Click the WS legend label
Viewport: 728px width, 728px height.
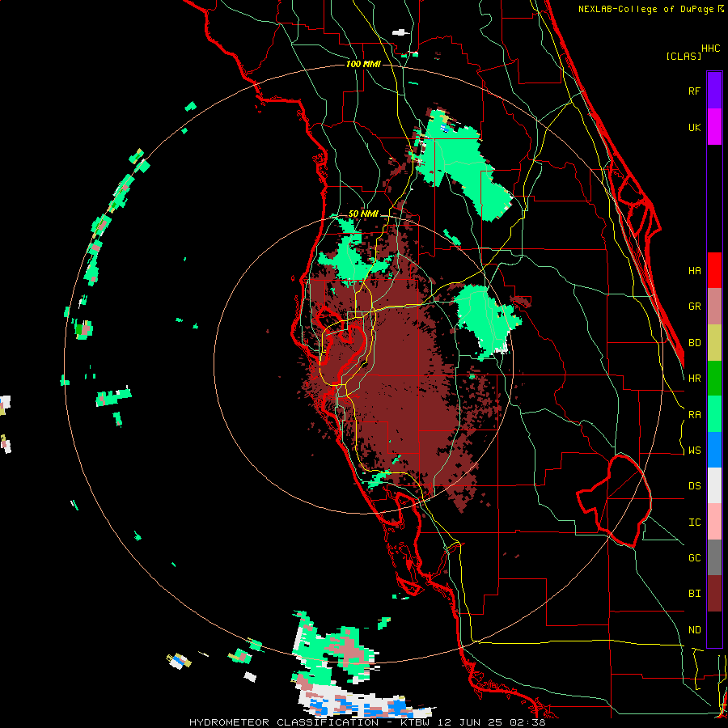(694, 451)
